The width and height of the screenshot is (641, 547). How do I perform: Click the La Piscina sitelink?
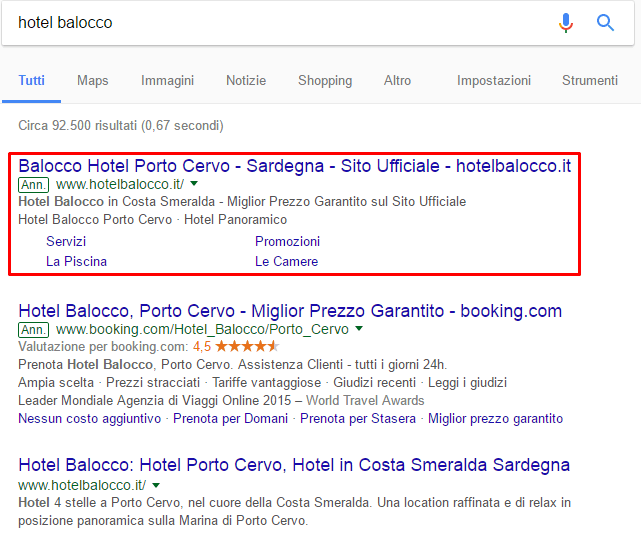(76, 261)
